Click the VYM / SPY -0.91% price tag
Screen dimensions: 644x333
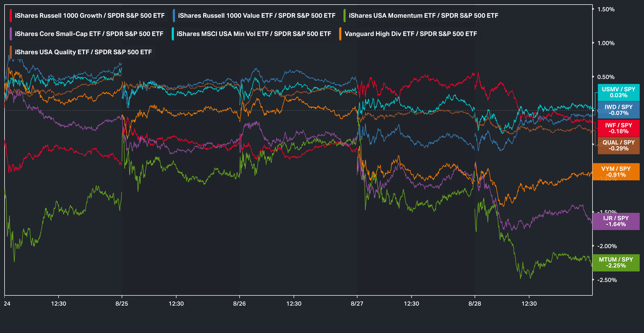(x=616, y=172)
